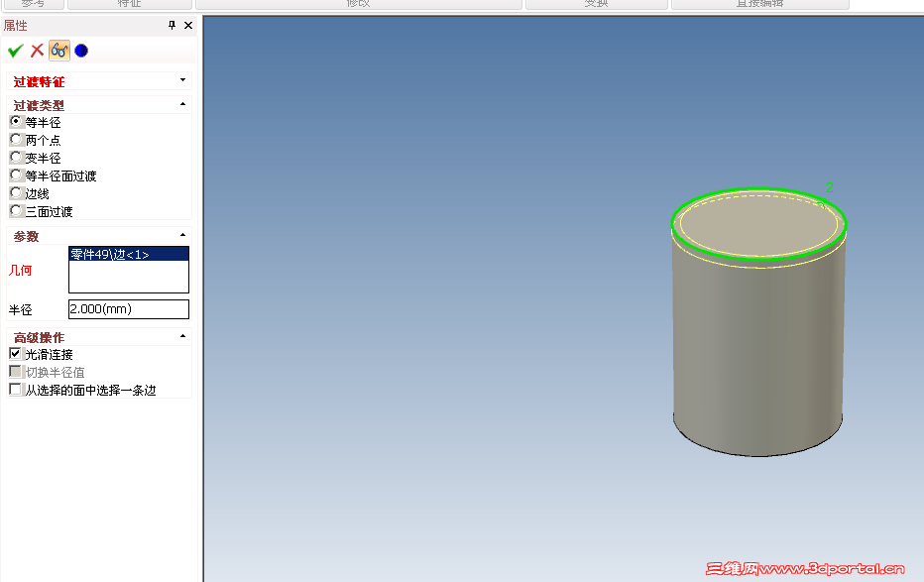Pin the 属性 properties panel

click(172, 25)
